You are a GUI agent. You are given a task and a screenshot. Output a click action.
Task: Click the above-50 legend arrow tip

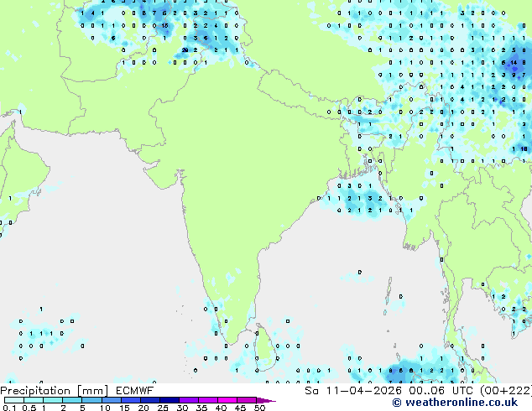(266, 400)
